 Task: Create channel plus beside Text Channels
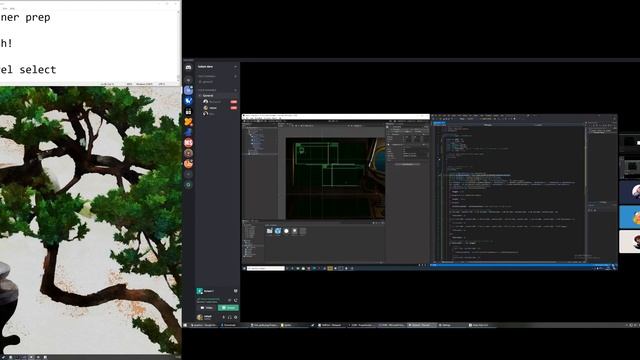[x=236, y=76]
